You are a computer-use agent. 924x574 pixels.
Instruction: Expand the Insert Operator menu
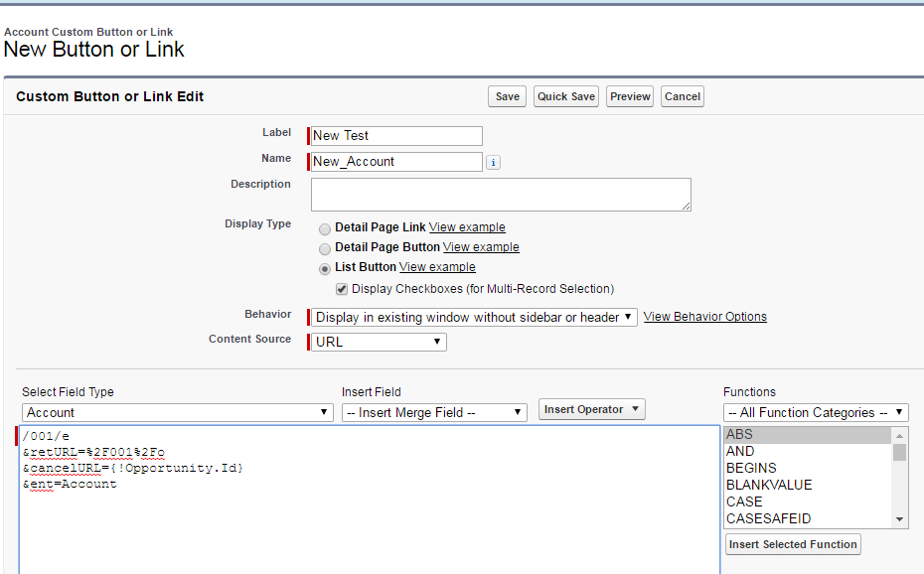click(x=591, y=409)
